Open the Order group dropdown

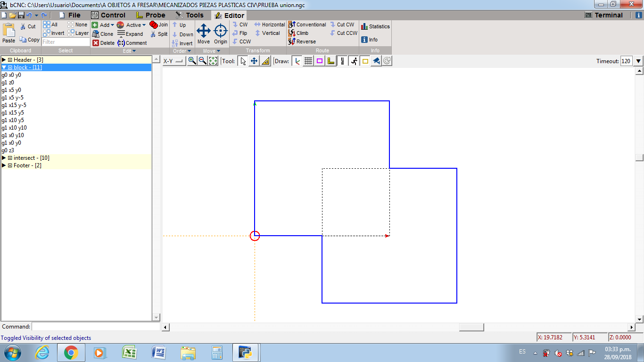click(182, 51)
